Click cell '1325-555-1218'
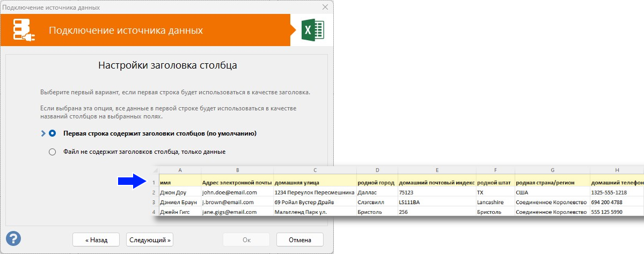This screenshot has height=254, width=644. point(617,192)
